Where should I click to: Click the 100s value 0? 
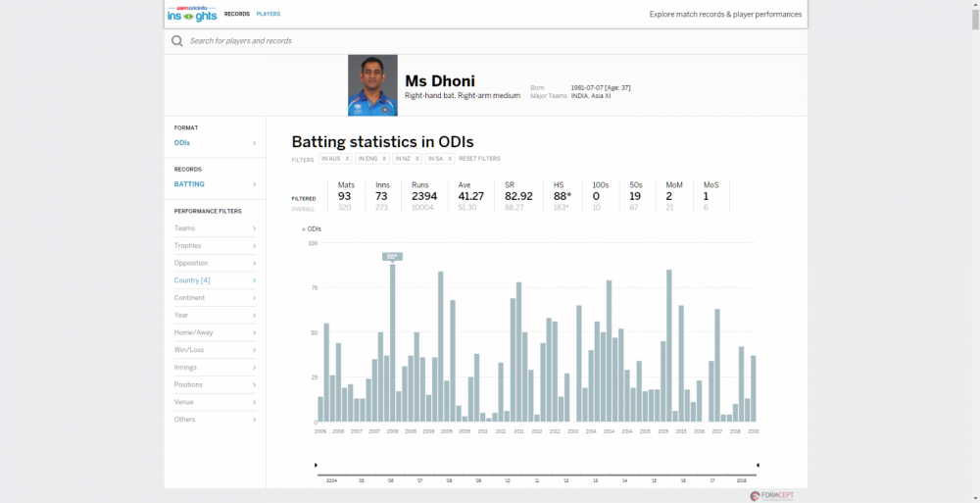(x=596, y=196)
